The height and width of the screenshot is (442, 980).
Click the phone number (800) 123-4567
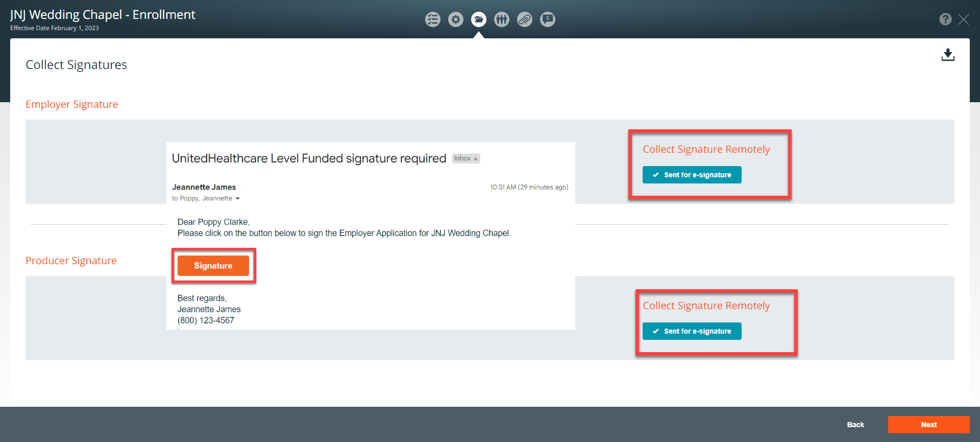206,320
